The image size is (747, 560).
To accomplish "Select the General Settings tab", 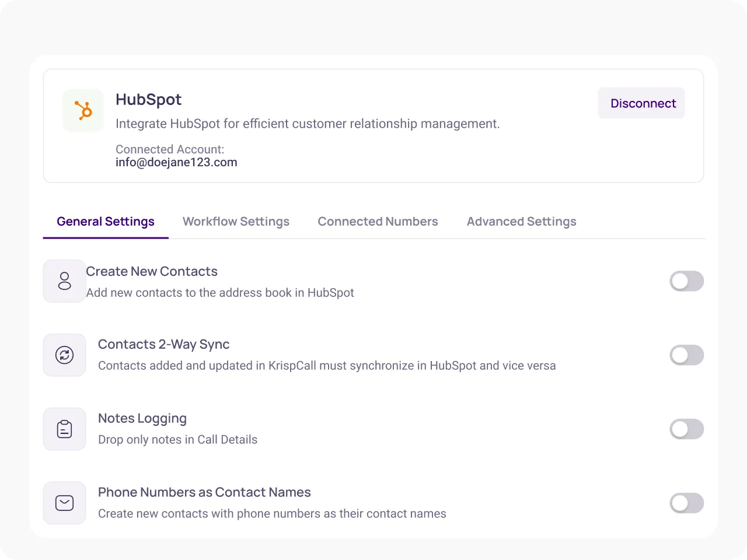I will click(x=106, y=222).
